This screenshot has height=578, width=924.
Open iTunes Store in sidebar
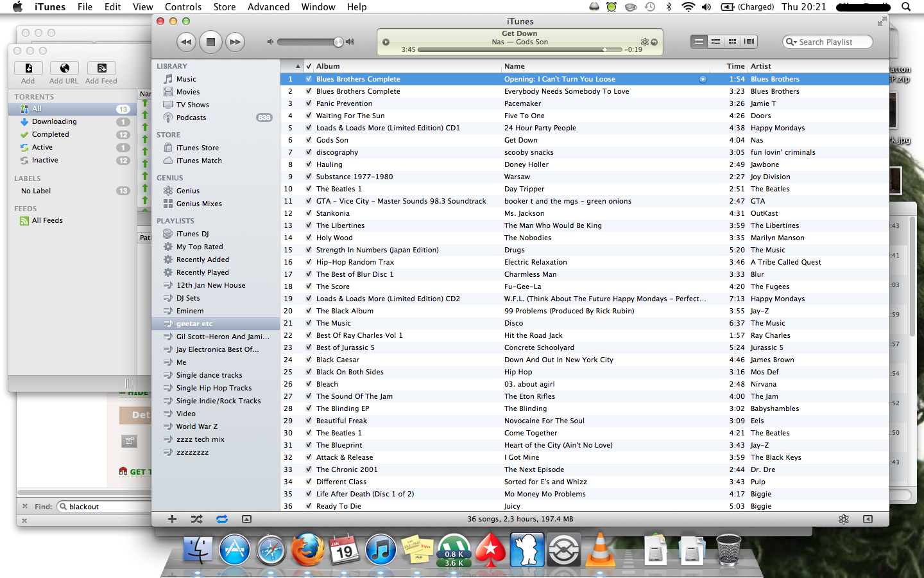click(198, 148)
